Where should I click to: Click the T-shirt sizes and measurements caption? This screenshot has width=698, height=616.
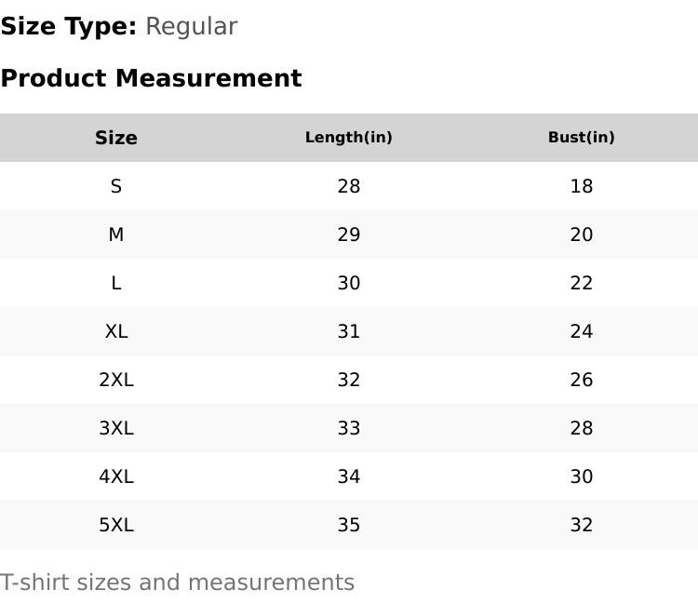click(x=177, y=583)
